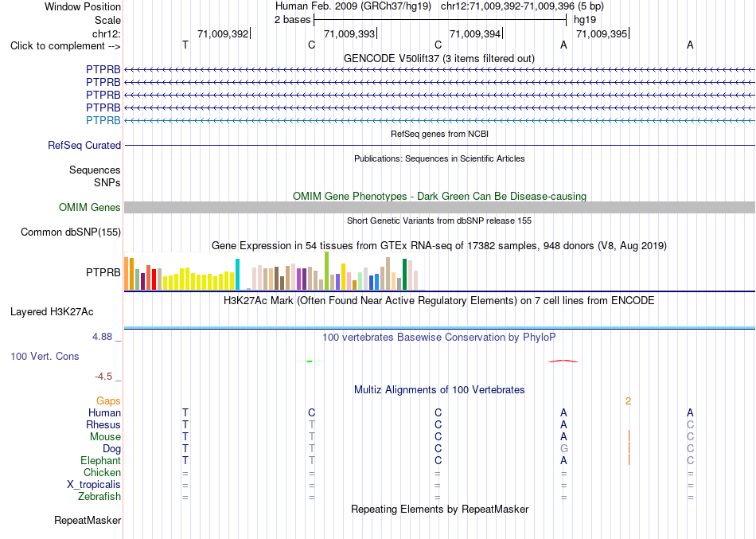Click the '2 bases' scale bar label
This screenshot has height=539, width=756.
293,20
